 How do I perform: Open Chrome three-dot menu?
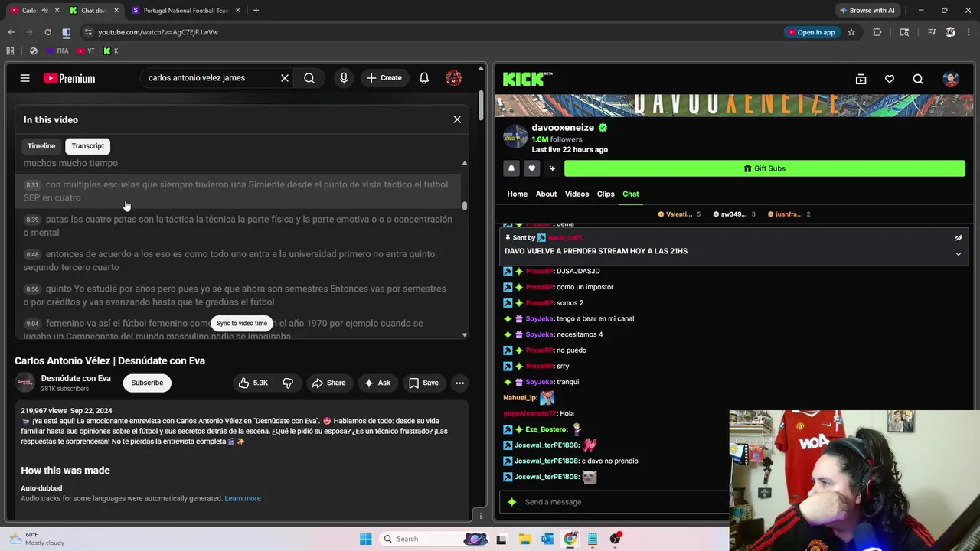point(969,32)
